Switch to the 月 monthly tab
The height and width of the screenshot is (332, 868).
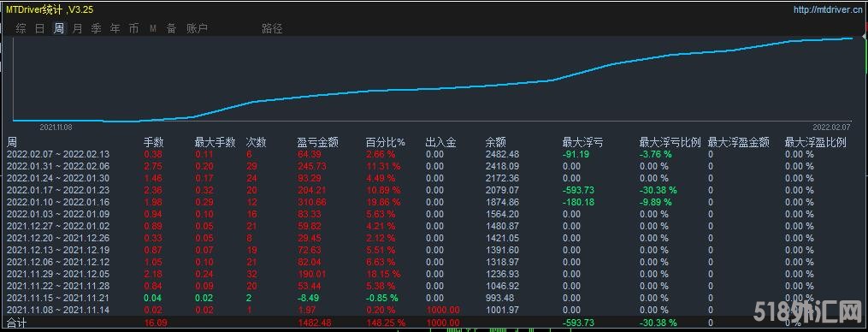tap(78, 28)
